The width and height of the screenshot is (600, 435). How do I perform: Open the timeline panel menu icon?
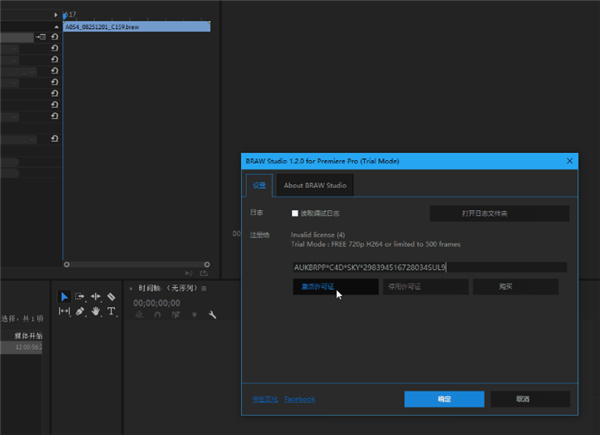pyautogui.click(x=204, y=288)
